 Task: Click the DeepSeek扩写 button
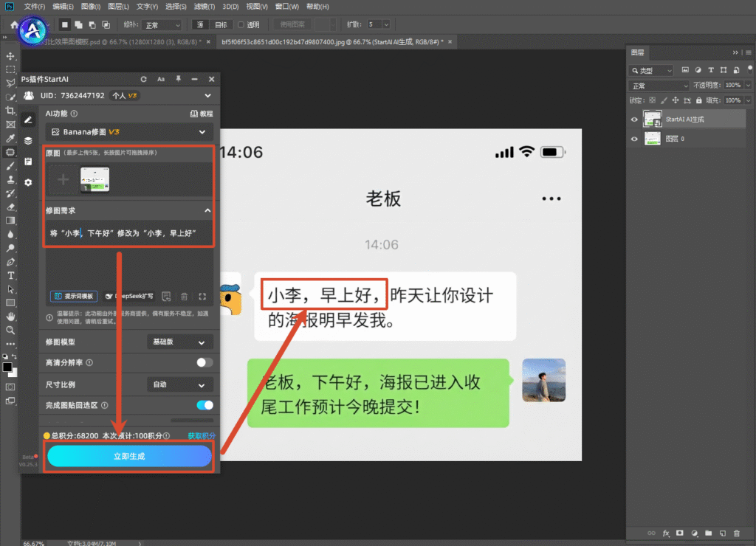point(129,297)
